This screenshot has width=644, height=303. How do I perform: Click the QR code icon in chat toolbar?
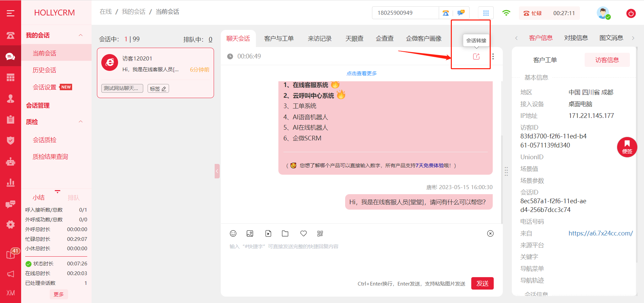320,233
